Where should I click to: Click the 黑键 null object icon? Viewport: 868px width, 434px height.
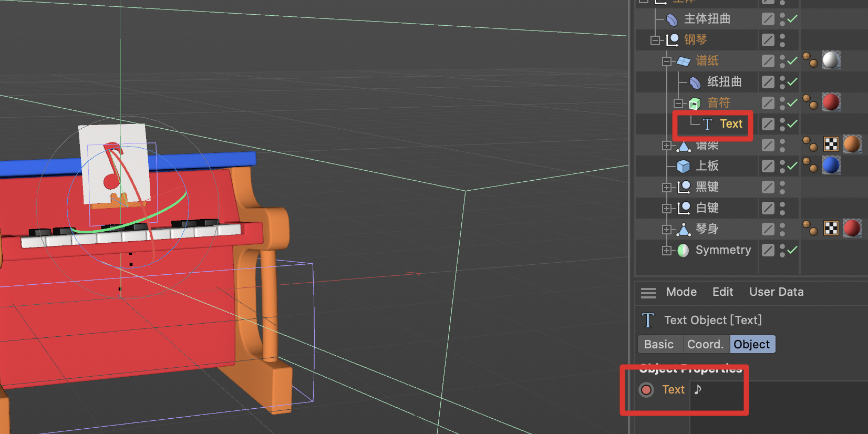click(x=684, y=187)
